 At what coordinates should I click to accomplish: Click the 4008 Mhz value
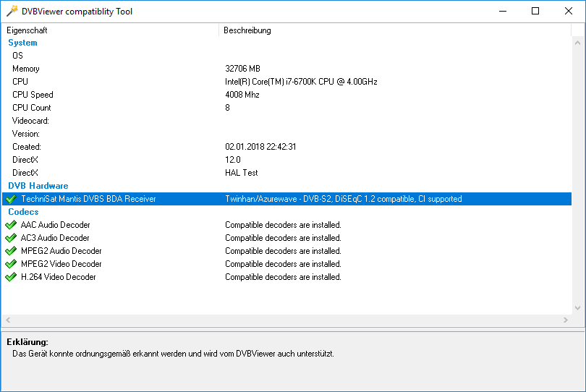click(x=242, y=95)
